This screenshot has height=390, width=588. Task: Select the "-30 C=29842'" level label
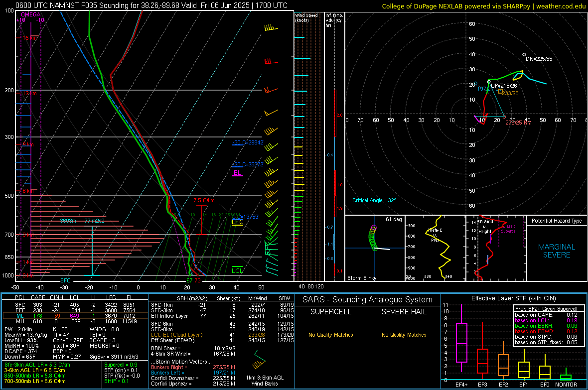click(x=248, y=142)
